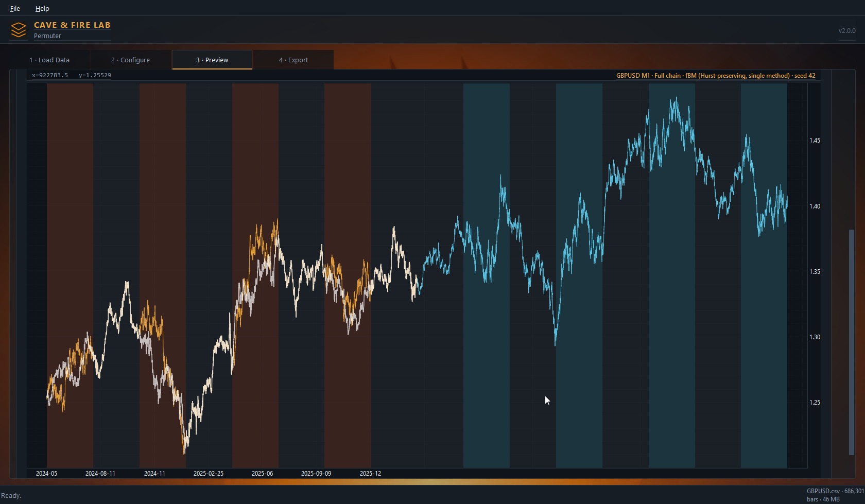Viewport: 865px width, 504px height.
Task: Click the 2024-05 date axis label
Action: tap(46, 473)
